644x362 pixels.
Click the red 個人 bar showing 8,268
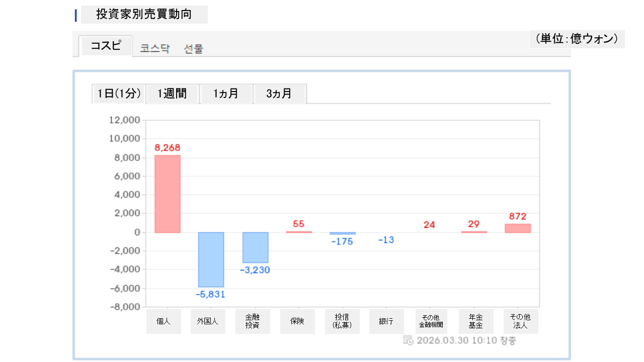167,194
